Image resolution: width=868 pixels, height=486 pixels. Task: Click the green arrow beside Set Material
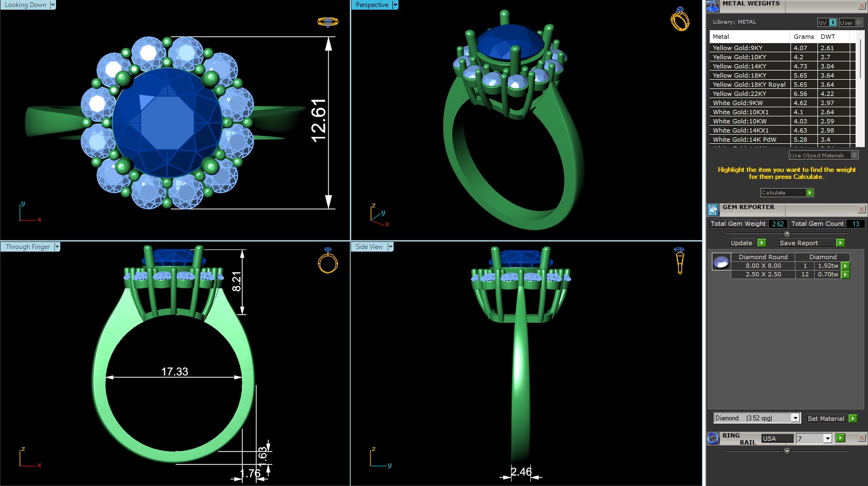click(852, 418)
